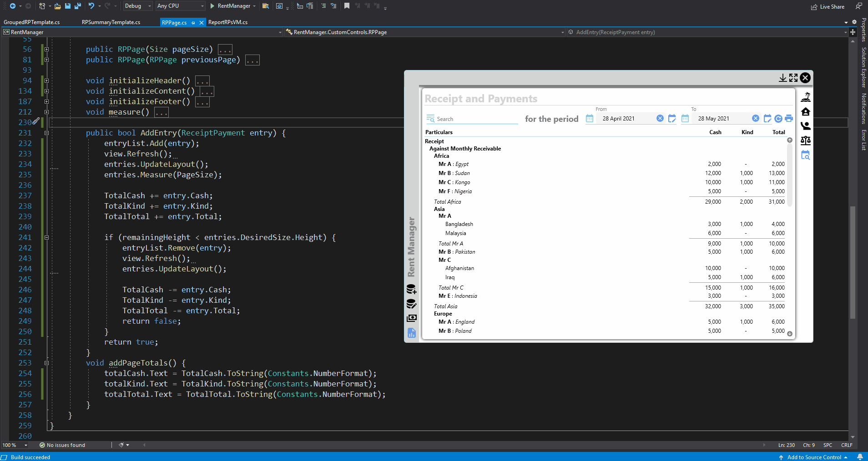Toggle the pin on the RPPage.cs tab
The height and width of the screenshot is (461, 868).
coord(193,22)
